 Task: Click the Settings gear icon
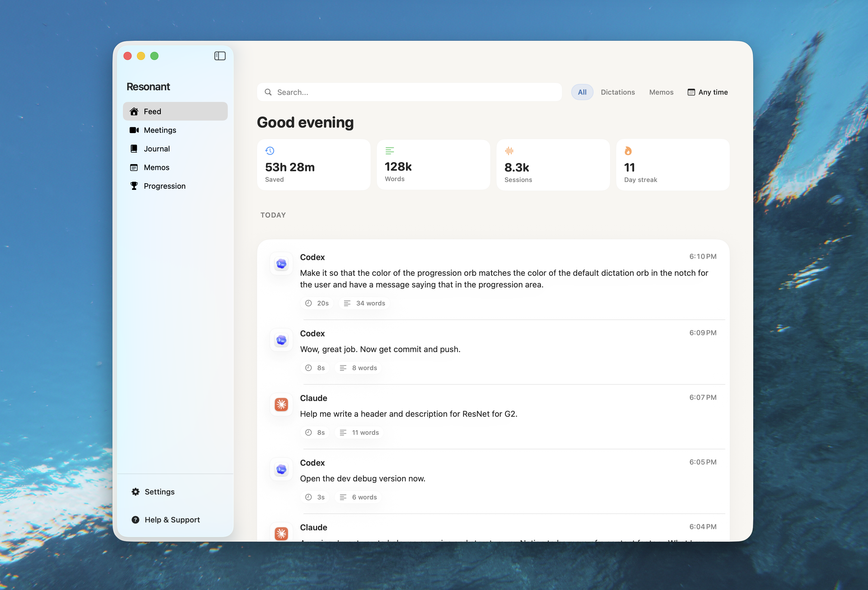[x=135, y=491]
